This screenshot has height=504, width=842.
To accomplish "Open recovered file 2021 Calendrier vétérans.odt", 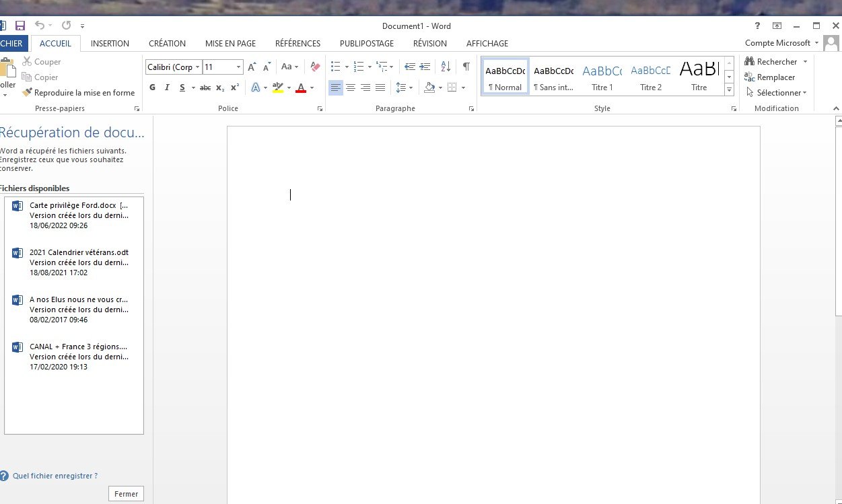I will pyautogui.click(x=74, y=262).
